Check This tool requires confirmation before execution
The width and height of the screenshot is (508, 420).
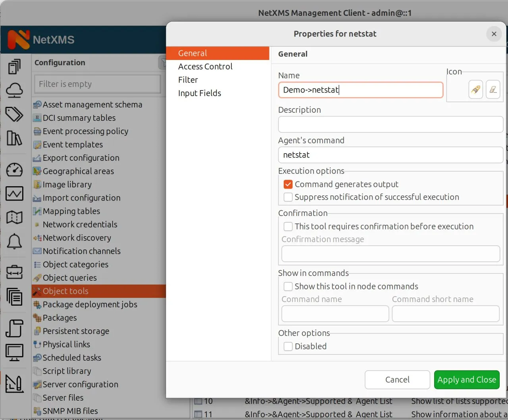point(288,226)
